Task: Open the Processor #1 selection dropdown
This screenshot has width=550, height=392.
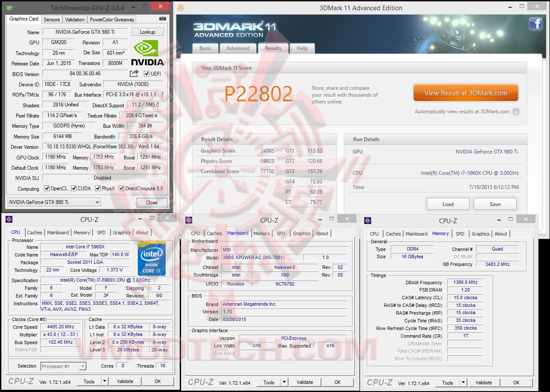Action: click(83, 366)
